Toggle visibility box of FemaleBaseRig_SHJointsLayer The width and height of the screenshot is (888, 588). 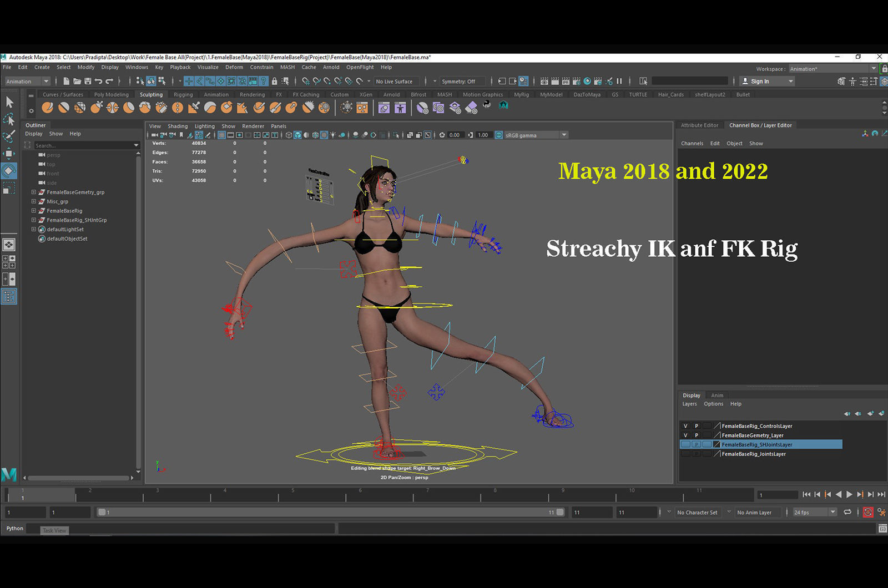pyautogui.click(x=685, y=444)
